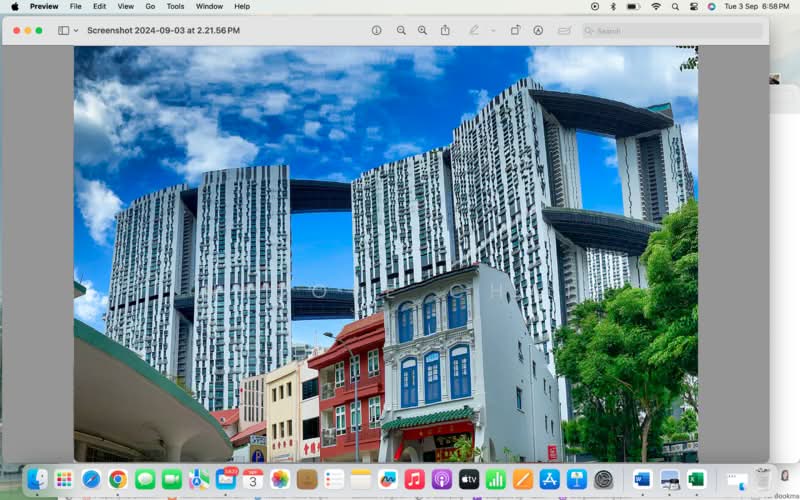
Task: Open the Bluetooth menu bar icon
Action: point(613,7)
